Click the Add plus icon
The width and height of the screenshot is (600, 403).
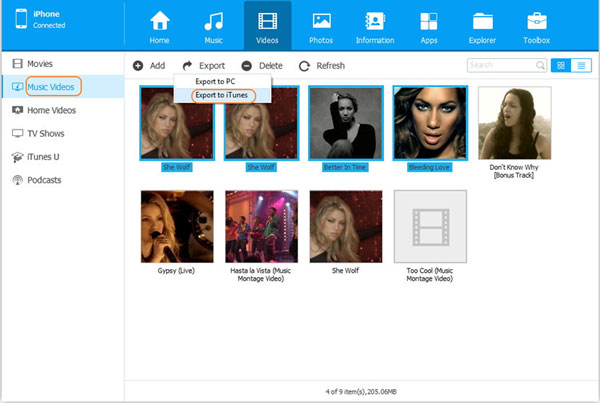tap(138, 66)
